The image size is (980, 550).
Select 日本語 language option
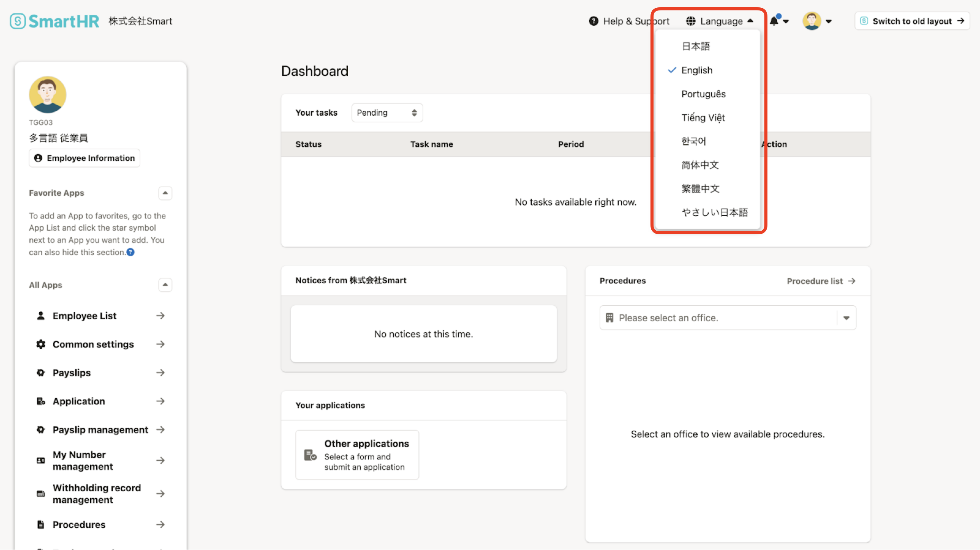(x=695, y=46)
